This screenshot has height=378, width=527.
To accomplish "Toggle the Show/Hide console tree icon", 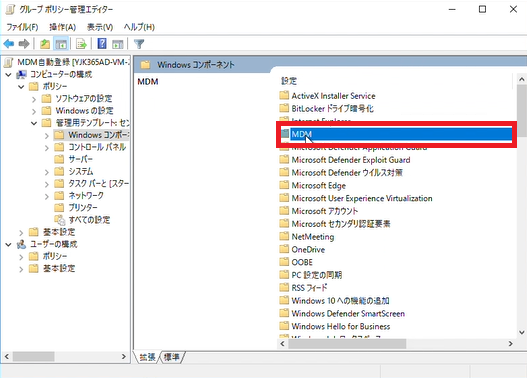I will [61, 44].
